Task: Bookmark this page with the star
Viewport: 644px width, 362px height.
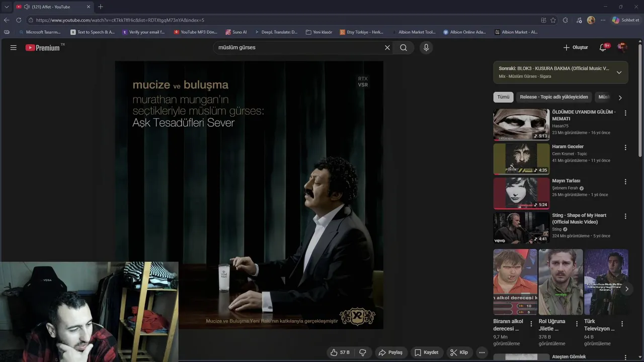Action: 553,20
